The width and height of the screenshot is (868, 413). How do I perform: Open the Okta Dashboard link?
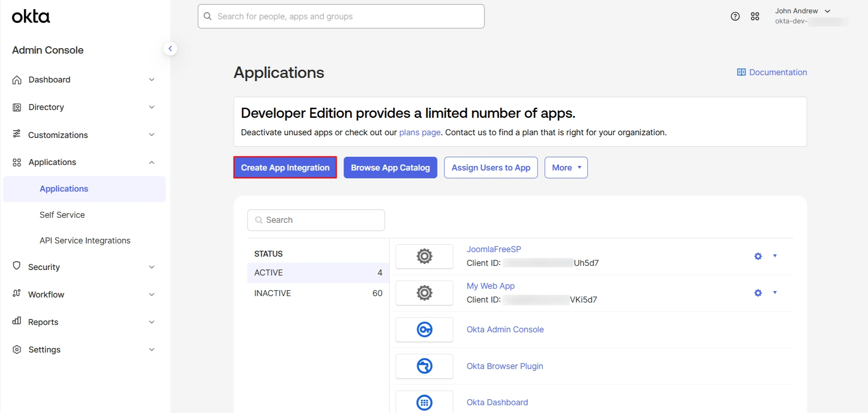click(x=497, y=402)
